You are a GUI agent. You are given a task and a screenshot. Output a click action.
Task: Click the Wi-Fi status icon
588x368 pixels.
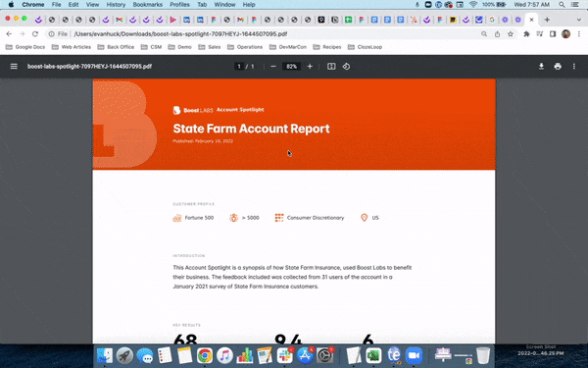473,5
